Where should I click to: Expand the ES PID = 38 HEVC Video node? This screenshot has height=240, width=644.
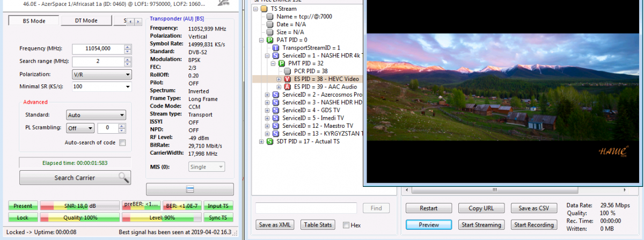pos(279,79)
